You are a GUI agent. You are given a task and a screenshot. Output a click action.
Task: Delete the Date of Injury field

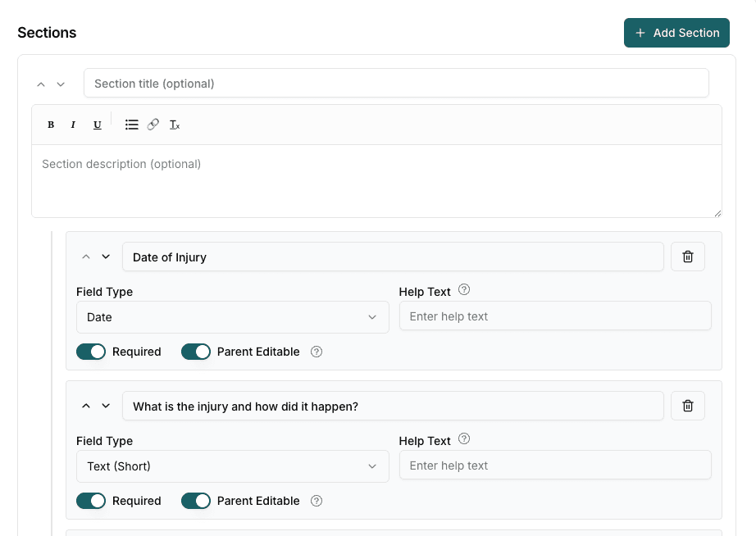[x=687, y=256]
